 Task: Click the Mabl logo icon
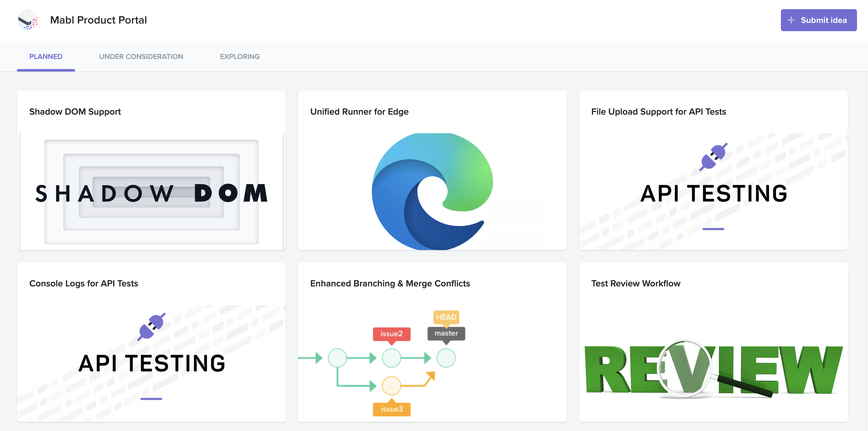click(x=28, y=20)
